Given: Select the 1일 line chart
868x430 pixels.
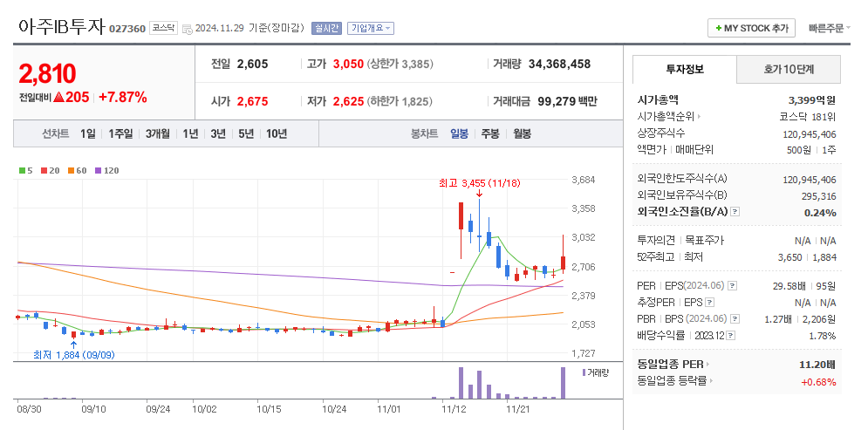Looking at the screenshot, I should 87,134.
